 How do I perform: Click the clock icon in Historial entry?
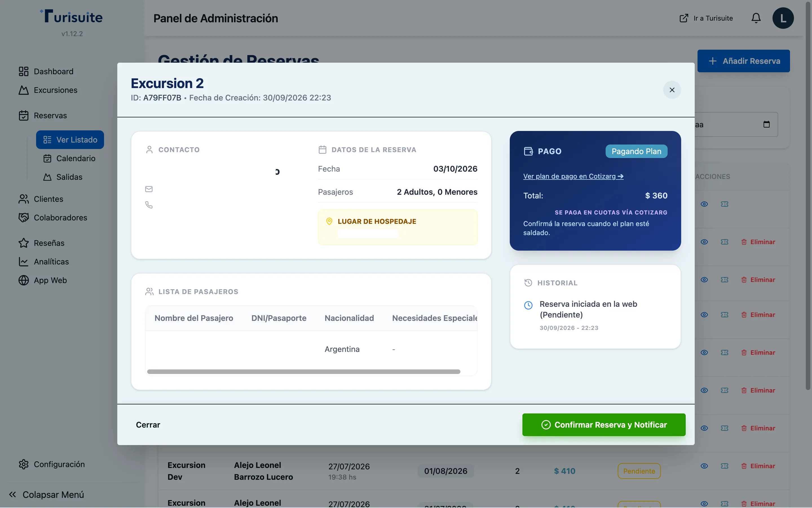point(528,305)
